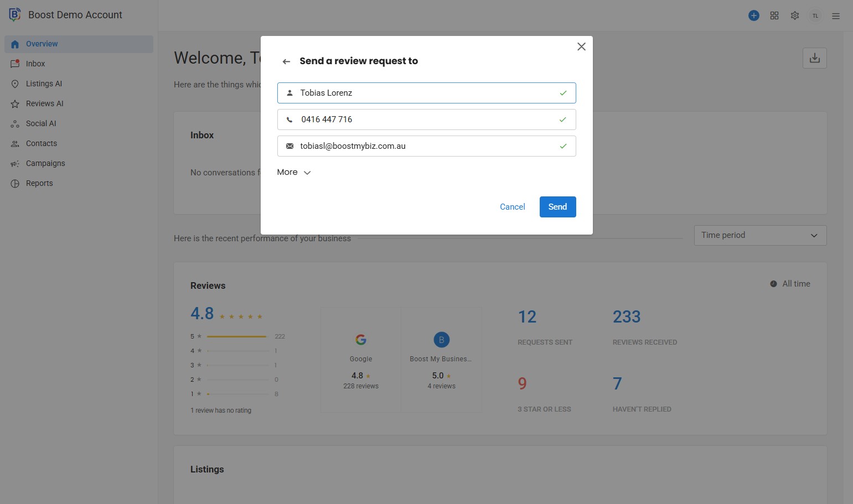This screenshot has height=504, width=853.
Task: Open Campaigns from the sidebar
Action: (x=45, y=163)
